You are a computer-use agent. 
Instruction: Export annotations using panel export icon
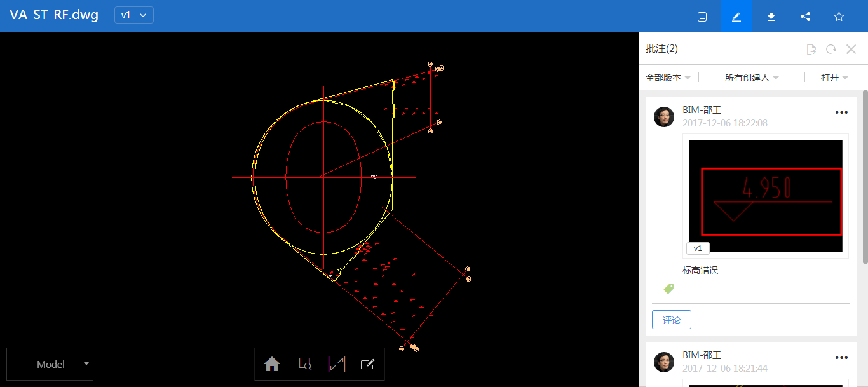click(811, 50)
